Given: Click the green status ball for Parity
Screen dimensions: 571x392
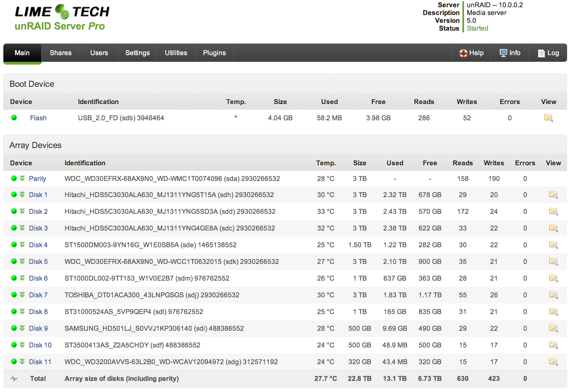Looking at the screenshot, I should [14, 178].
